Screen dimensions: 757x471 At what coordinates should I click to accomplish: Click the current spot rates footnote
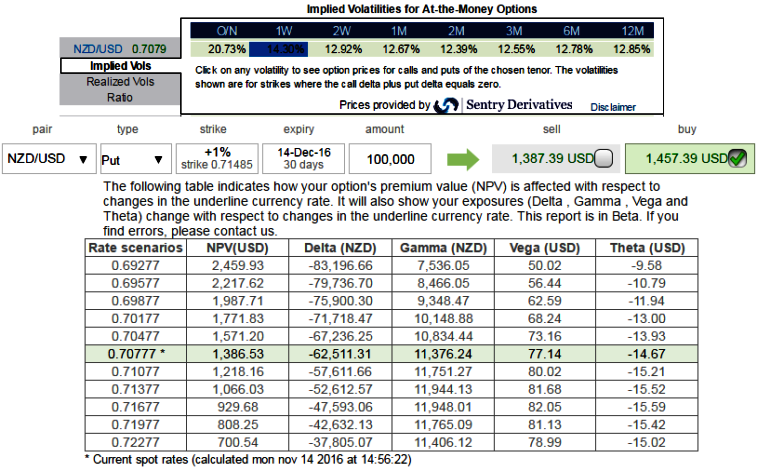(248, 459)
